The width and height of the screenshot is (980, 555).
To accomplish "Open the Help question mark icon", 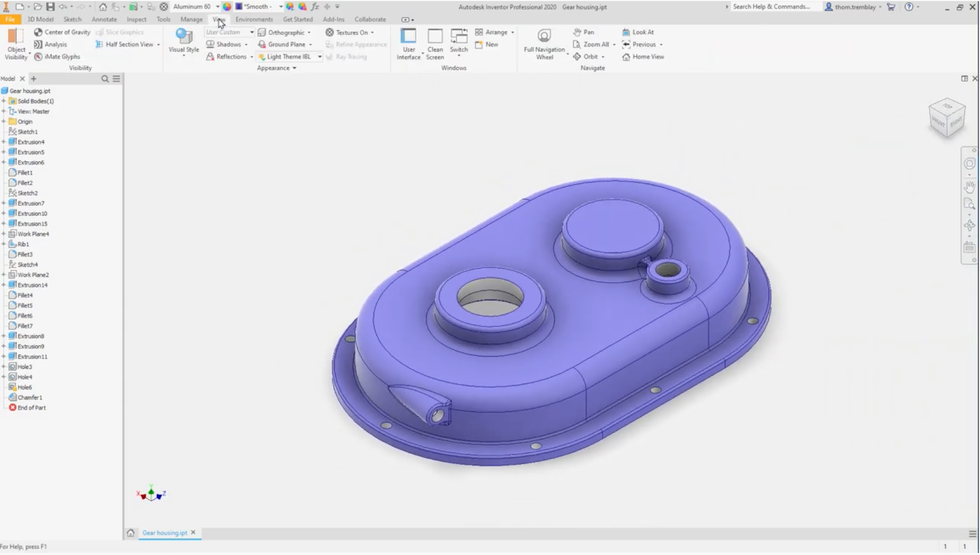I will (909, 7).
